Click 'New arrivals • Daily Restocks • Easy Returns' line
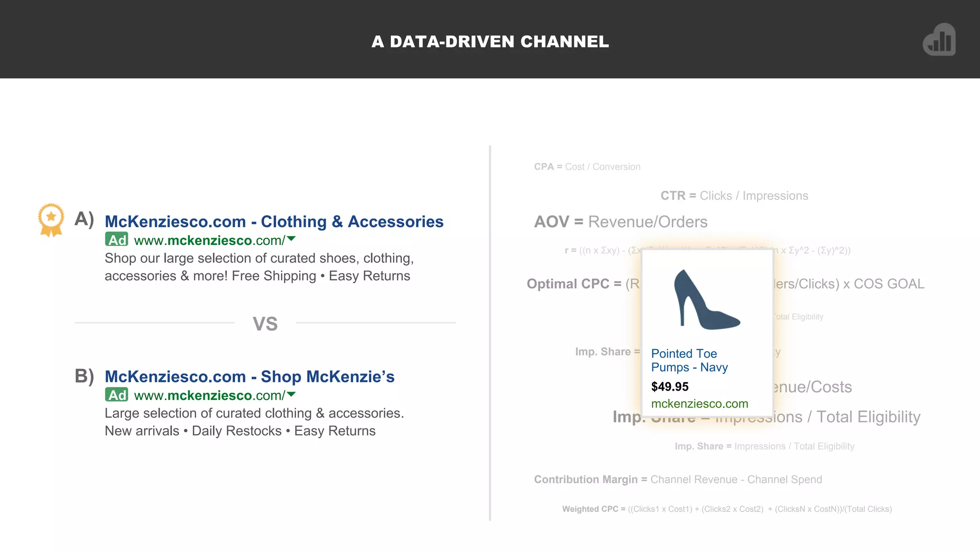Image resolution: width=980 pixels, height=551 pixels. click(240, 431)
